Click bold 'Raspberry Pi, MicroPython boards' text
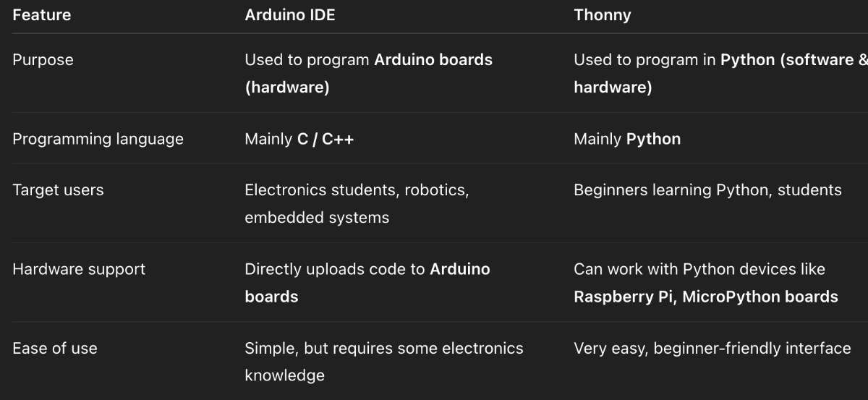The image size is (868, 400). [705, 297]
